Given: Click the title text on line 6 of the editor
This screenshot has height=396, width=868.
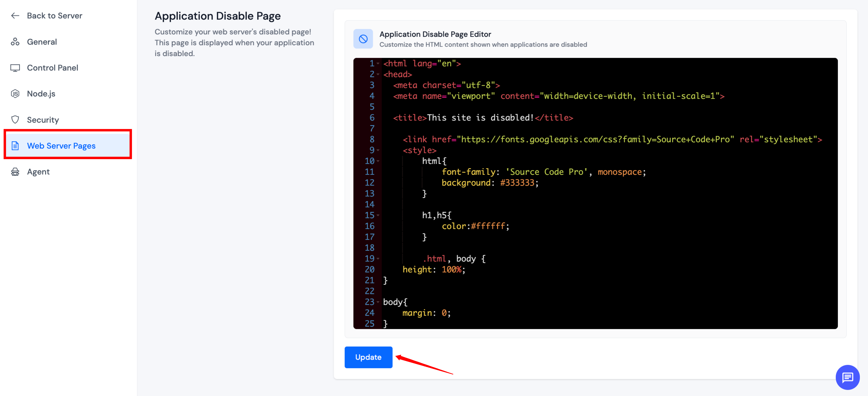Looking at the screenshot, I should (480, 118).
